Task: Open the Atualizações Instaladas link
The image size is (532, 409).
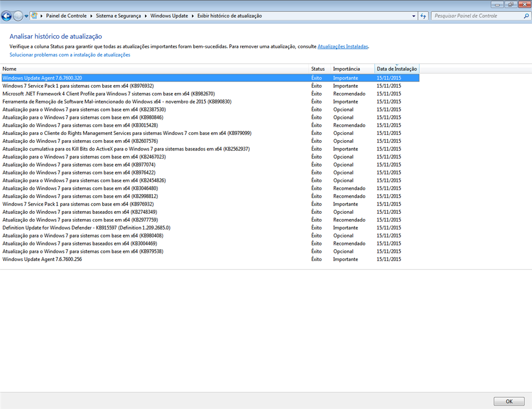Action: tap(342, 46)
